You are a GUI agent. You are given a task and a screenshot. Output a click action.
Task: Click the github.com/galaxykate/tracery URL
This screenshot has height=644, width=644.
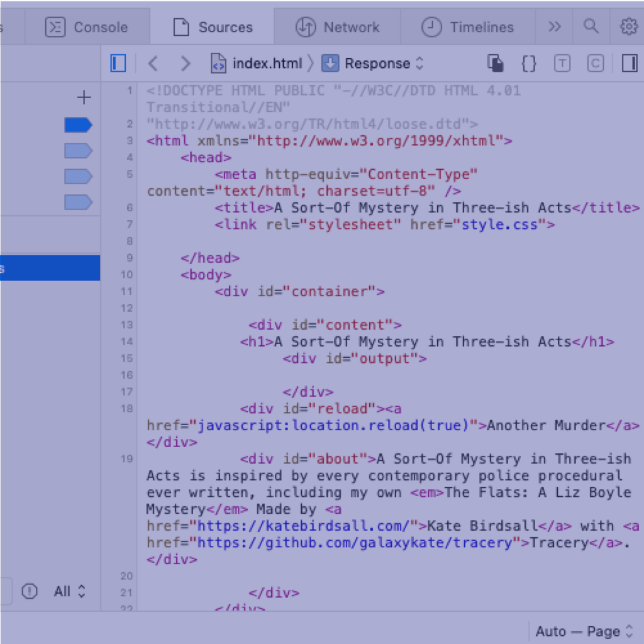pyautogui.click(x=355, y=543)
